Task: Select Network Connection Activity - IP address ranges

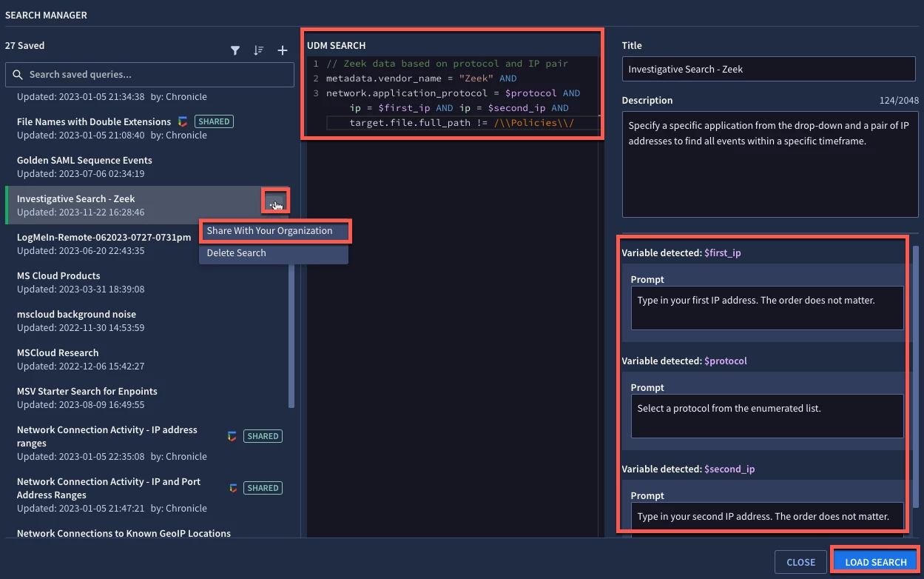Action: point(107,436)
